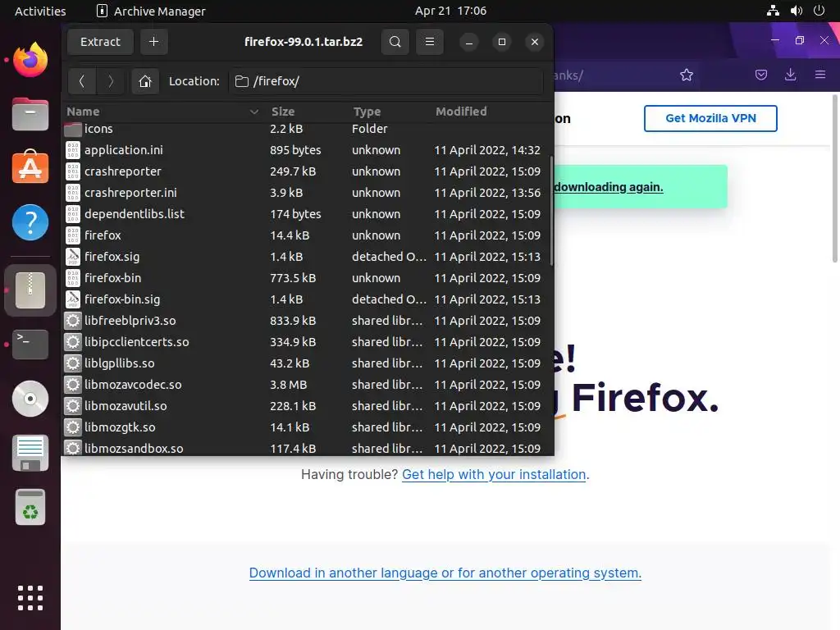
Task: Open the Archive Manager hamburger menu
Action: click(430, 42)
